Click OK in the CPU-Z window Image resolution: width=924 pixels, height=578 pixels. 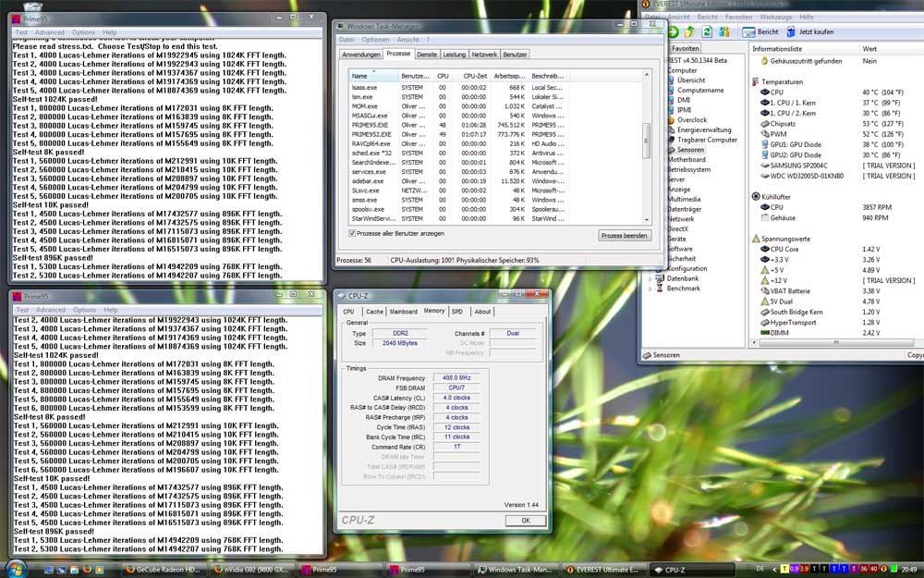click(526, 521)
